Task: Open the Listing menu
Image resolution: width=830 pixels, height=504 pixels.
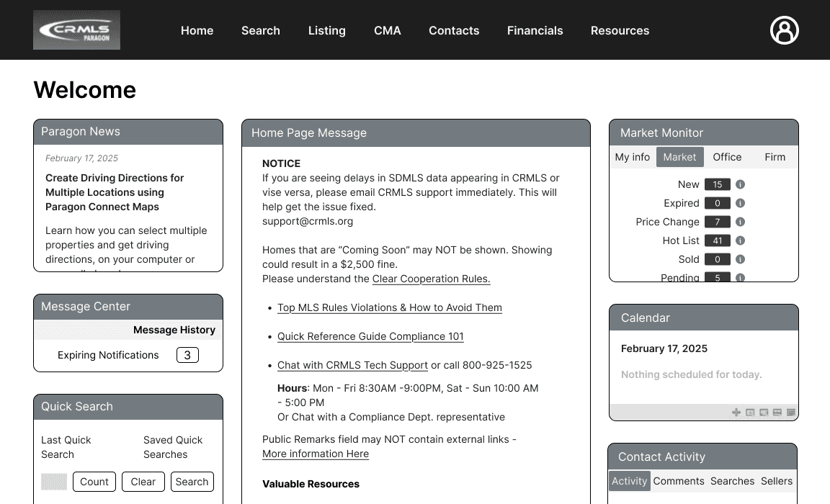Action: (x=326, y=31)
